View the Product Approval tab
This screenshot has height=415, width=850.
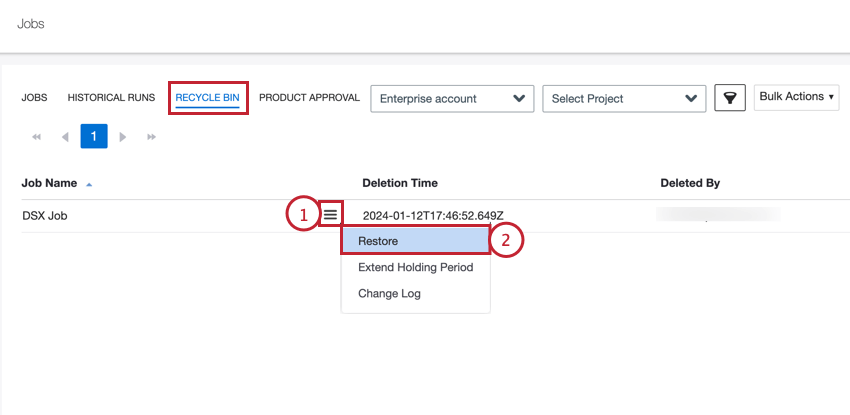[309, 98]
